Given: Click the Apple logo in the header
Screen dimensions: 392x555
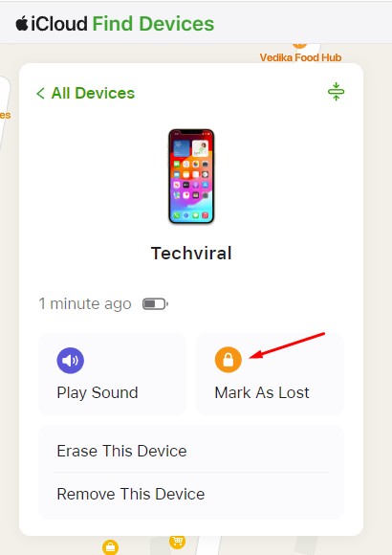Looking at the screenshot, I should point(22,23).
